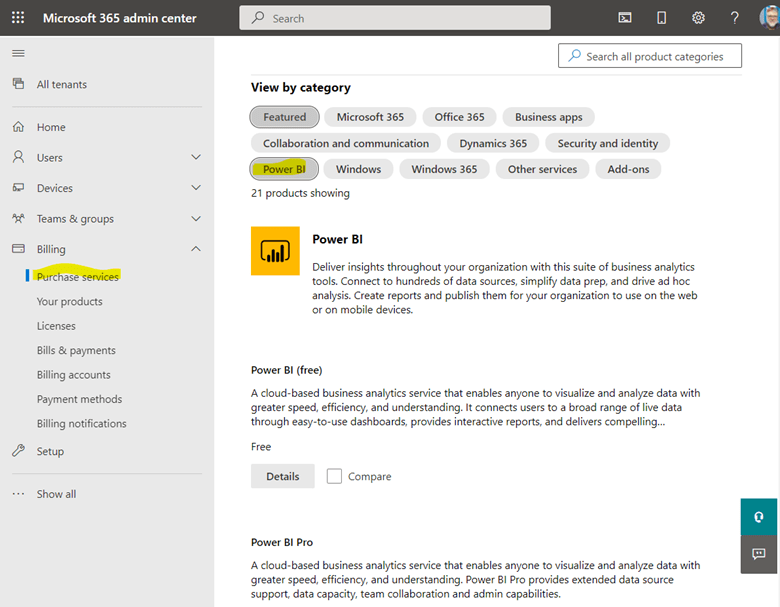
Task: Click the mobile app icon in the header
Action: point(661,18)
